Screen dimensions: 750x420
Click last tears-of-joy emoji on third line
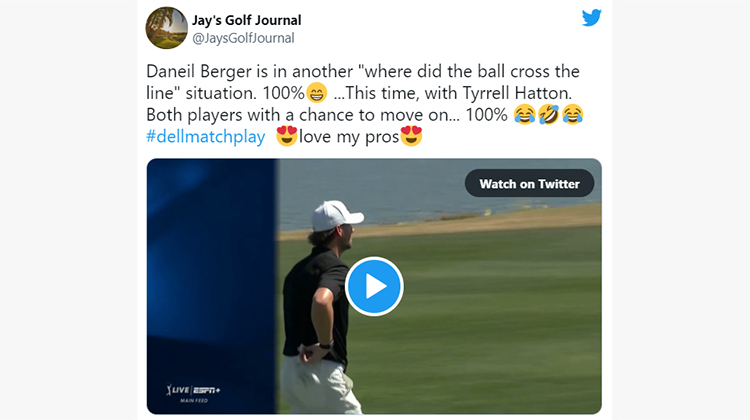573,115
